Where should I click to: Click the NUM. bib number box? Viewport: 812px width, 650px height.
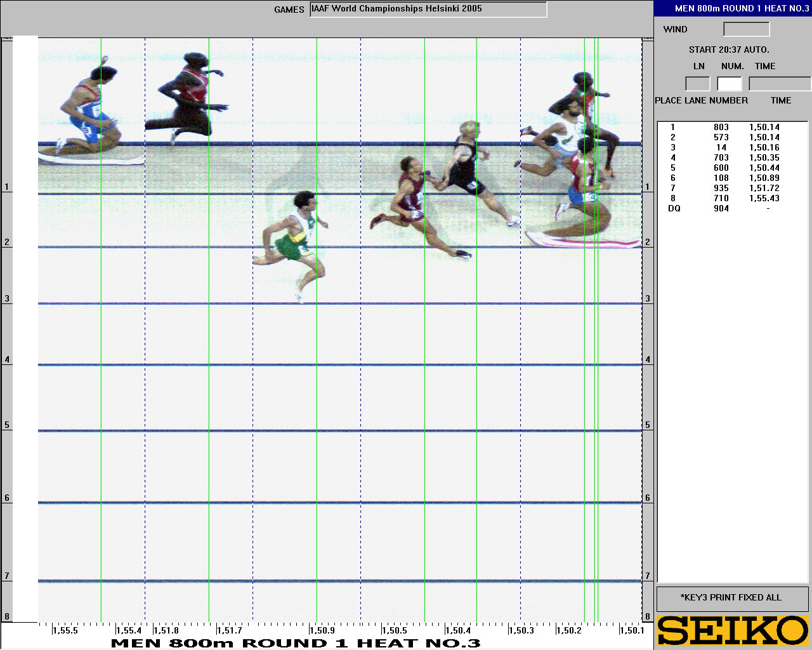coord(730,84)
